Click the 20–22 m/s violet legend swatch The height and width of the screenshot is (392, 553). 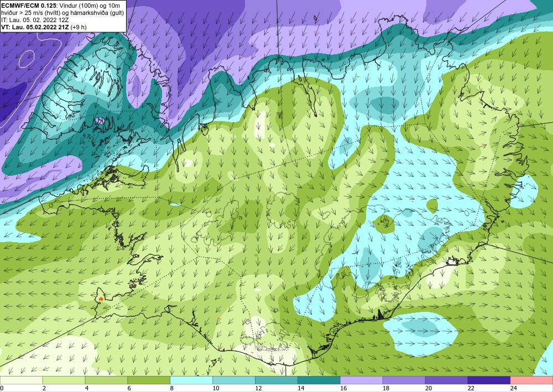pyautogui.click(x=446, y=380)
